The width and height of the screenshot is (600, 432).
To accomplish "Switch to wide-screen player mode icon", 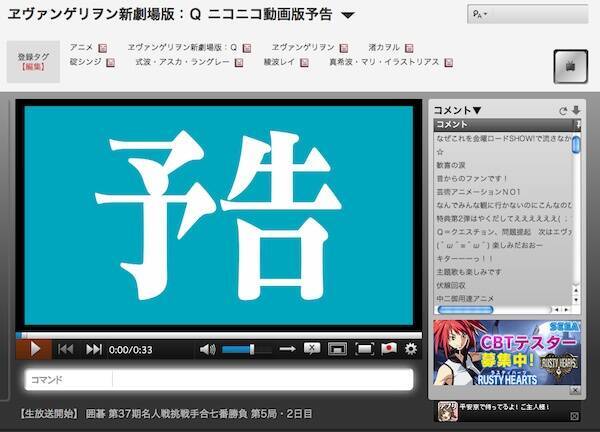I will (338, 349).
